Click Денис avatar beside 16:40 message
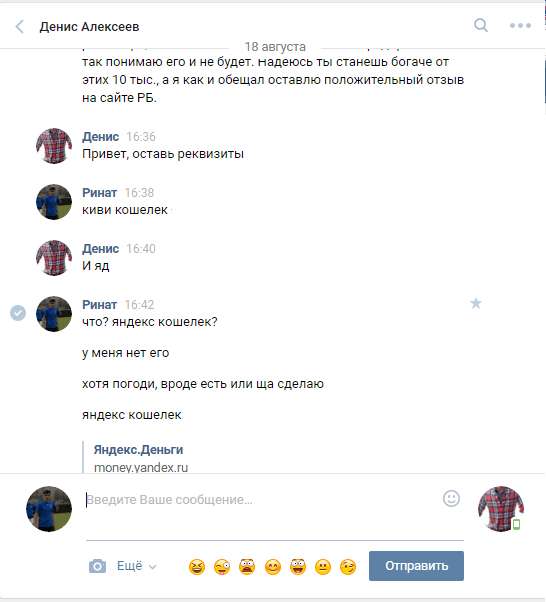Viewport: 546px width, 602px height. (x=54, y=258)
